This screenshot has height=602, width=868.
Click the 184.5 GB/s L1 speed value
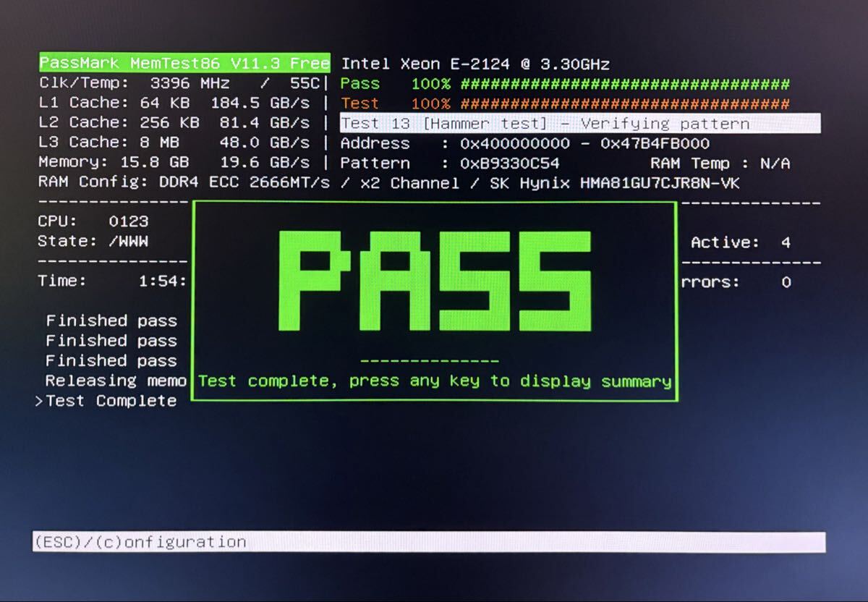(x=260, y=103)
